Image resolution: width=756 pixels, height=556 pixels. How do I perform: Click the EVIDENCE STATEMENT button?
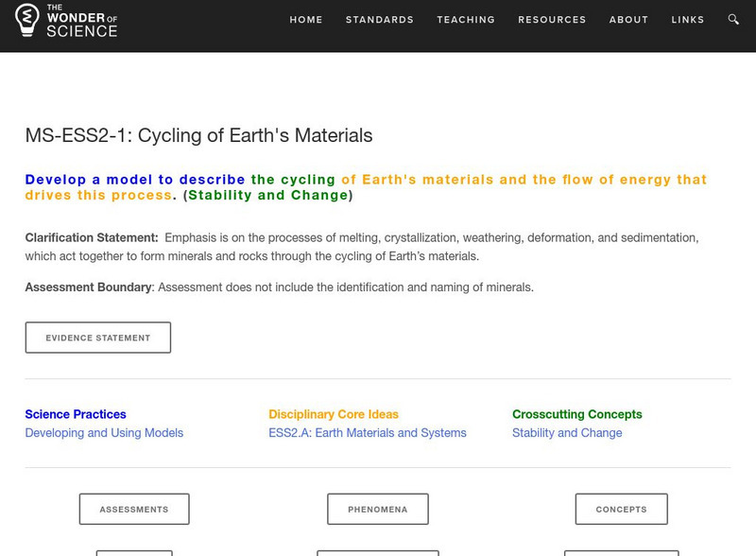[x=97, y=337]
